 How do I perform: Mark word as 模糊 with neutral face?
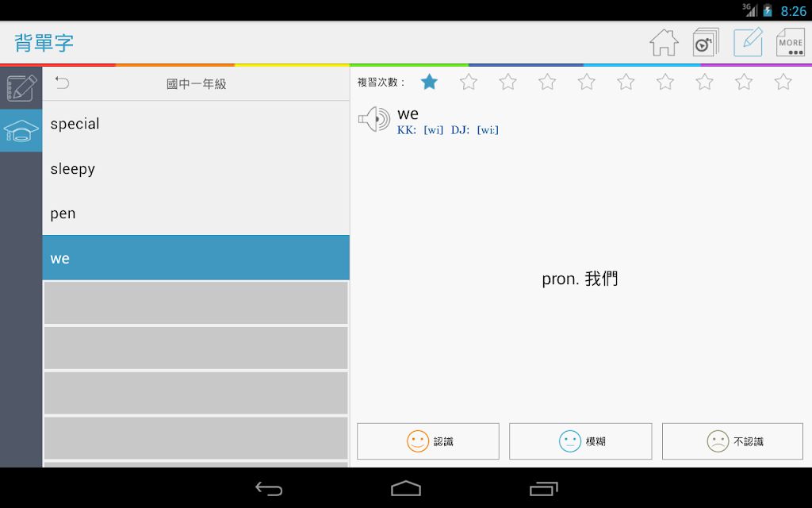(x=580, y=441)
